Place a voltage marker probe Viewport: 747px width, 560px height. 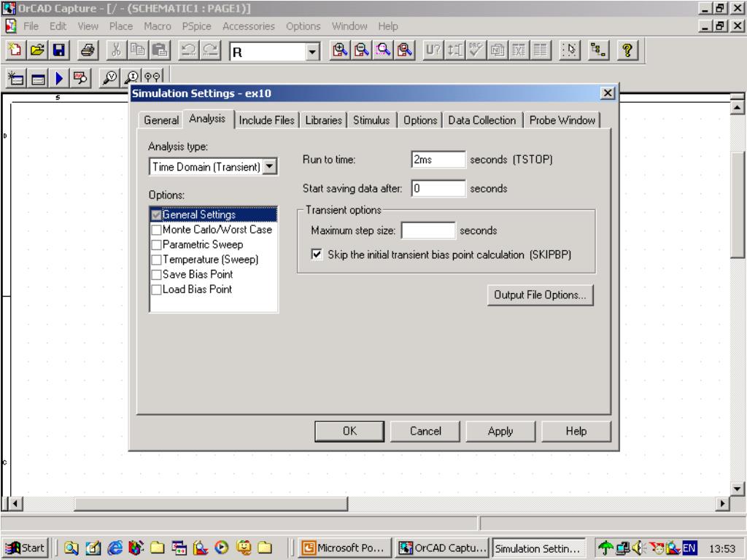coord(109,77)
